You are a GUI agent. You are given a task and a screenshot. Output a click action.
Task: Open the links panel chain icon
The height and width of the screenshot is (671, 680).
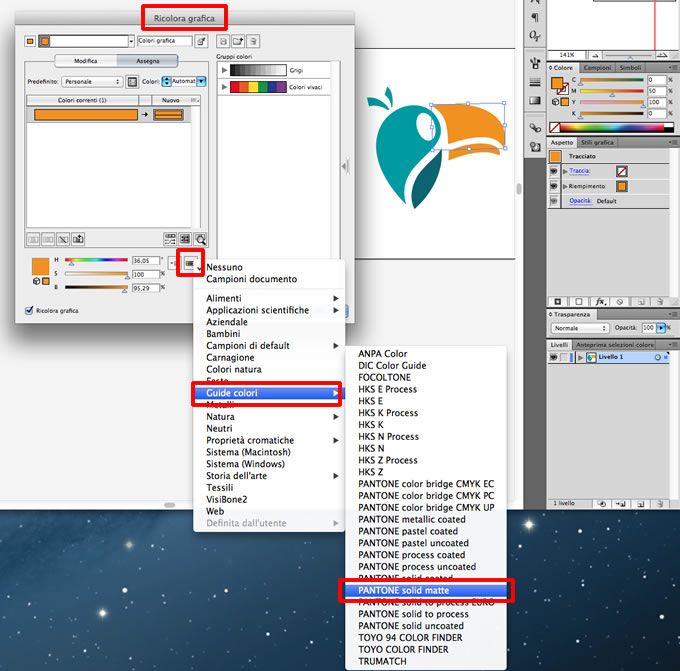535,128
